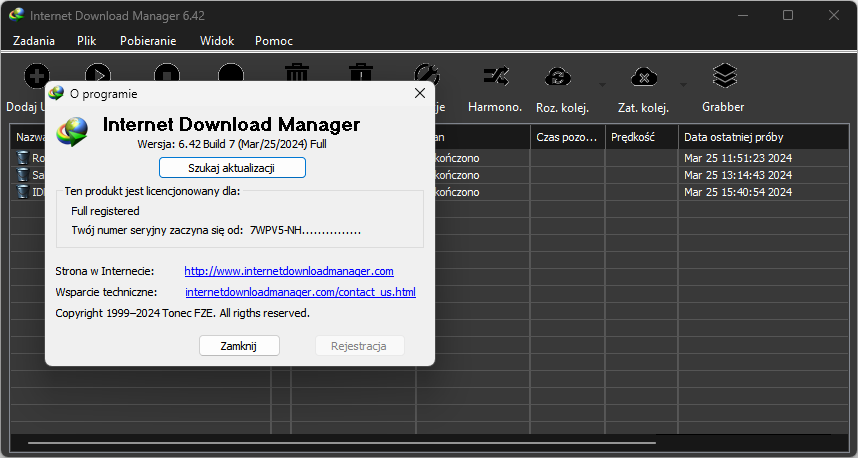Click the Zamknij button
The height and width of the screenshot is (458, 858).
[239, 346]
